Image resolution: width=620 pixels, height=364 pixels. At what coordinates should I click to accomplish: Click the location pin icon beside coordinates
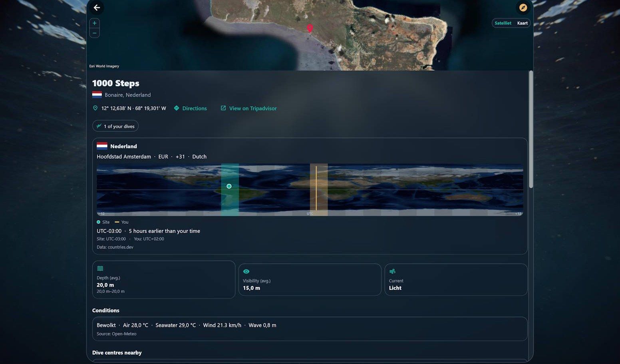pyautogui.click(x=95, y=108)
